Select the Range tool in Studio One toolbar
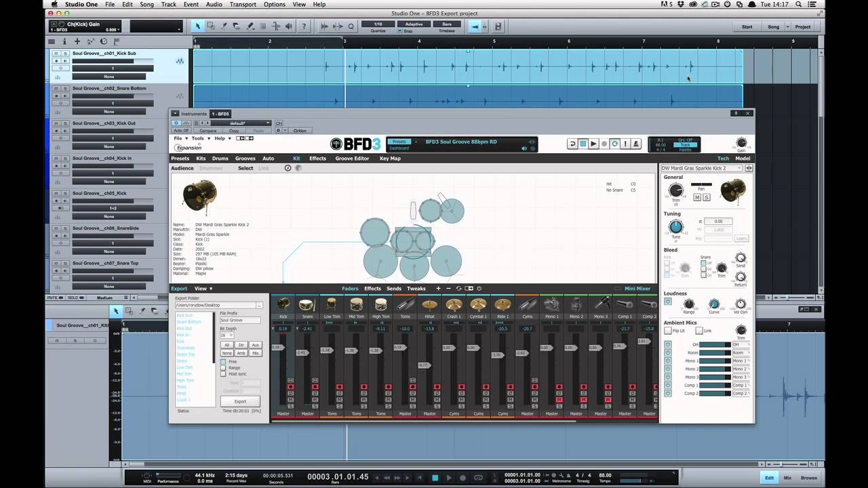868x488 pixels. pos(211,26)
